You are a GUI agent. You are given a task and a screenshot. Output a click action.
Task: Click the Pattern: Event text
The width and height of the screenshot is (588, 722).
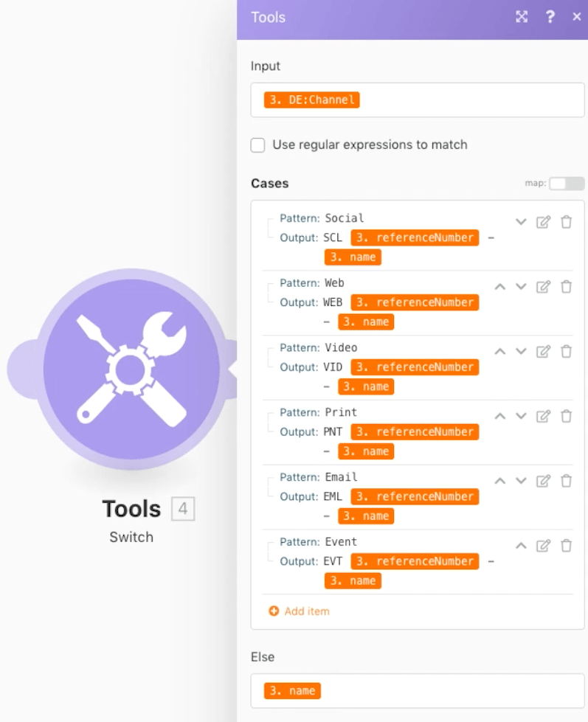point(318,541)
